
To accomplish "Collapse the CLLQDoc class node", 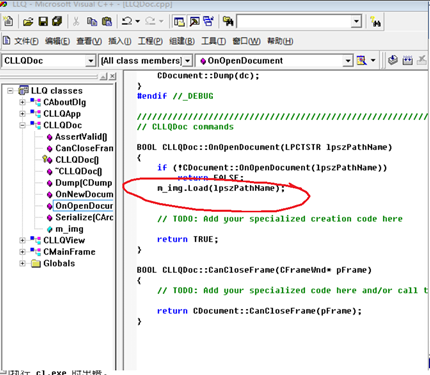I will point(22,125).
